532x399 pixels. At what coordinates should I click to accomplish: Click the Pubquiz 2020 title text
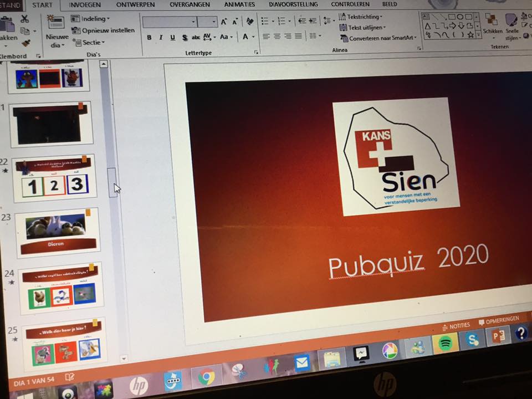pos(408,260)
